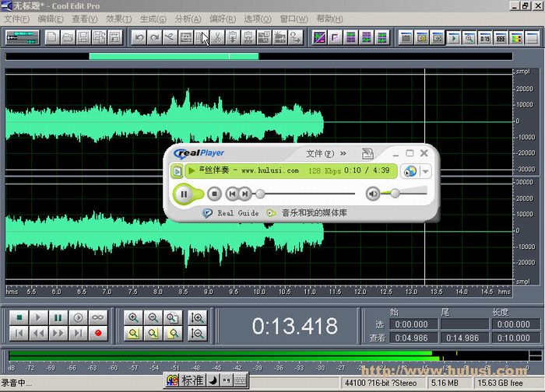545x392 pixels.
Task: Open the 效果(T) menu
Action: pyautogui.click(x=118, y=19)
